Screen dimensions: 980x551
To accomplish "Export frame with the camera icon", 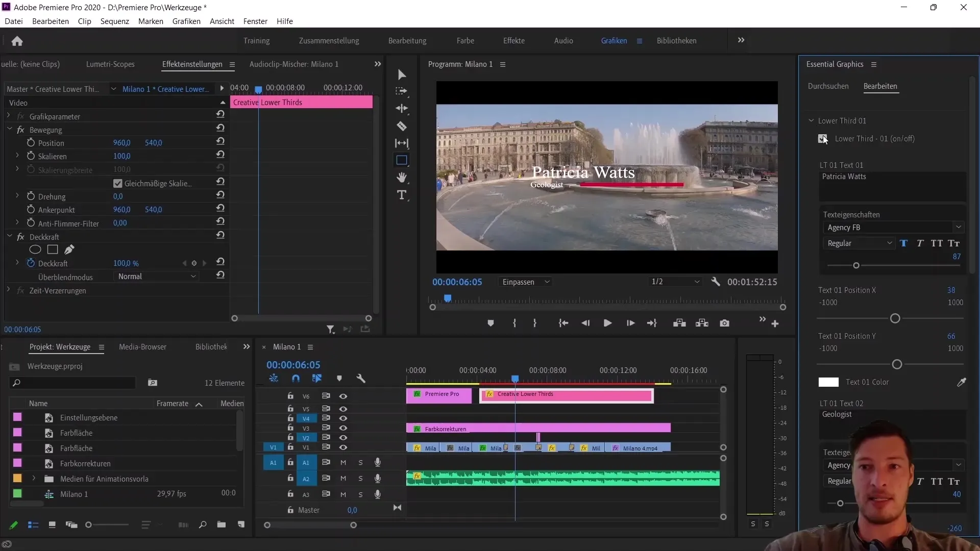I will 724,323.
